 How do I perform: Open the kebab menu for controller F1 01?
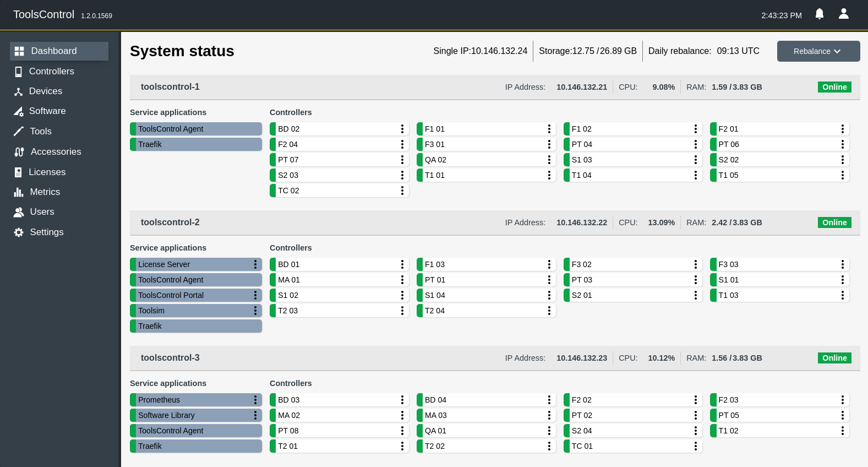549,129
